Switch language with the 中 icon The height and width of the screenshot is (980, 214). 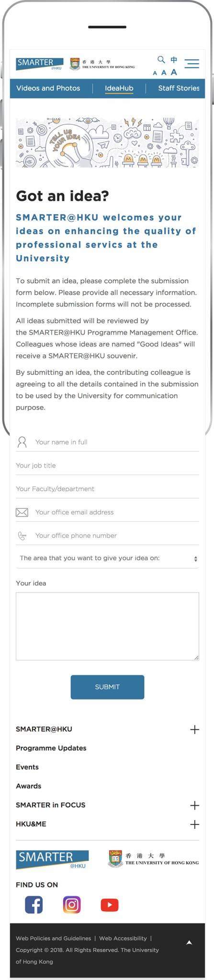pos(174,59)
